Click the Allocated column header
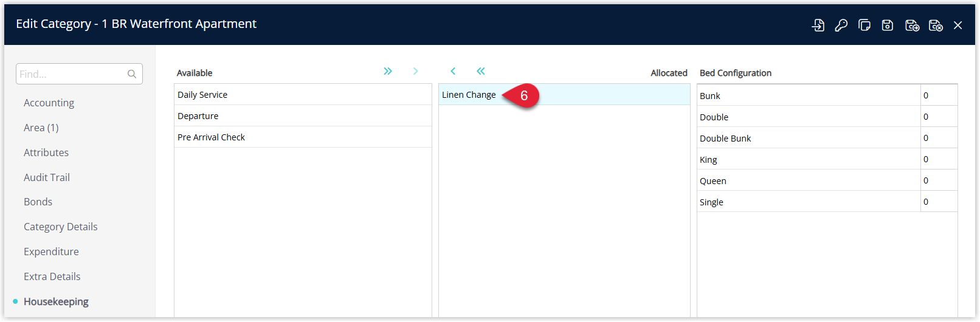Viewport: 980px width, 322px height. [x=669, y=73]
